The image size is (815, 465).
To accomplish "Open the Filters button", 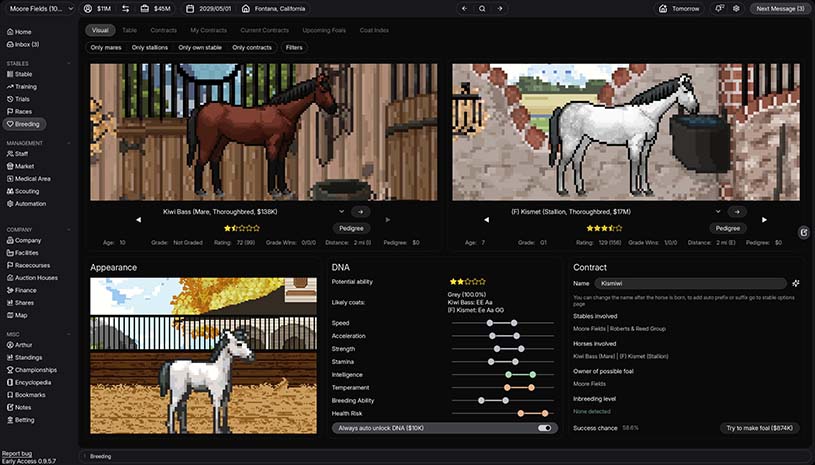I will [x=294, y=47].
